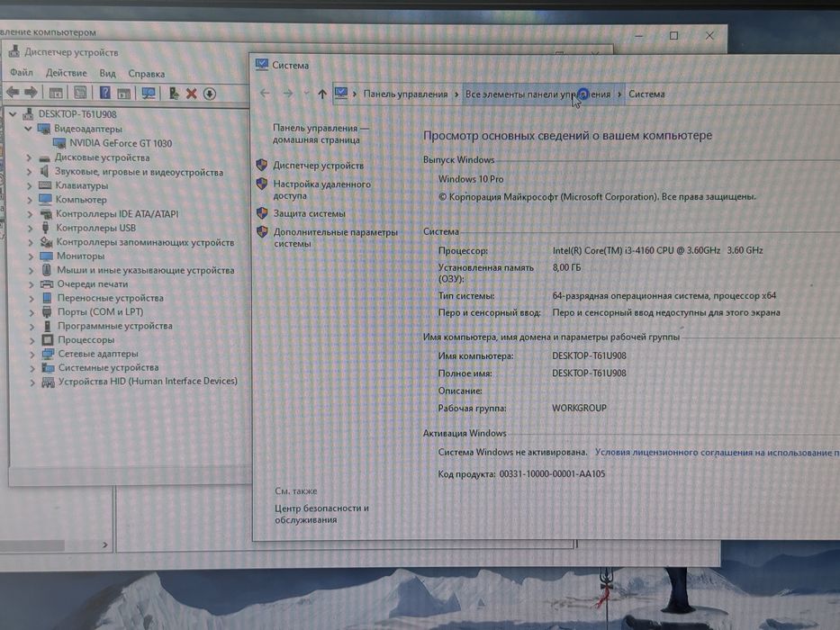Expand the Порты (COM и LPT) node
Viewport: 840px width, 630px height.
(32, 311)
